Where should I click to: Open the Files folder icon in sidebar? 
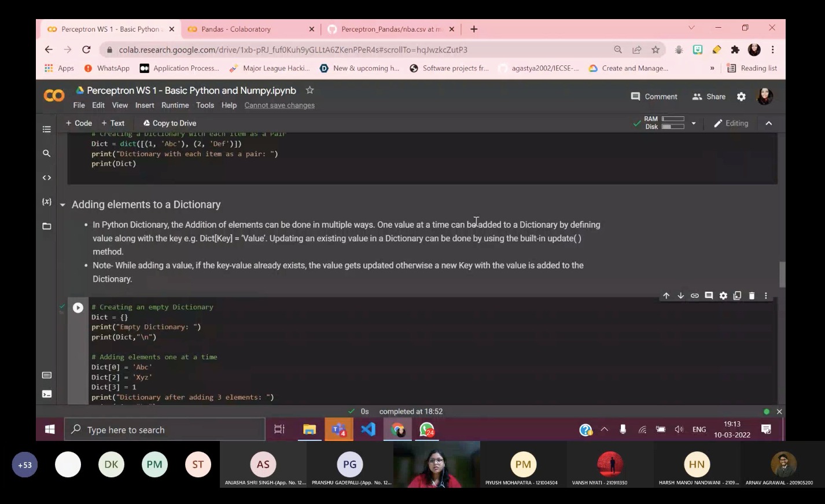point(47,226)
